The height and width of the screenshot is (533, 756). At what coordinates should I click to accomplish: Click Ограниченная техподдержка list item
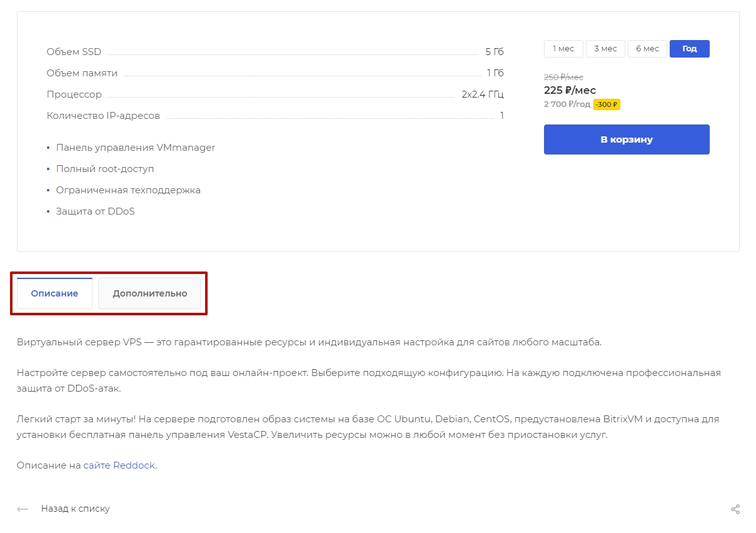(128, 190)
